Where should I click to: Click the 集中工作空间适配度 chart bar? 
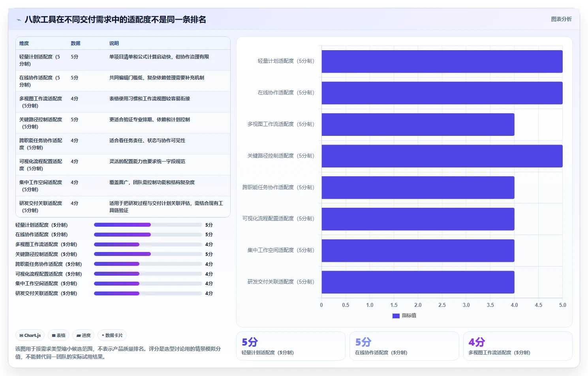(418, 250)
